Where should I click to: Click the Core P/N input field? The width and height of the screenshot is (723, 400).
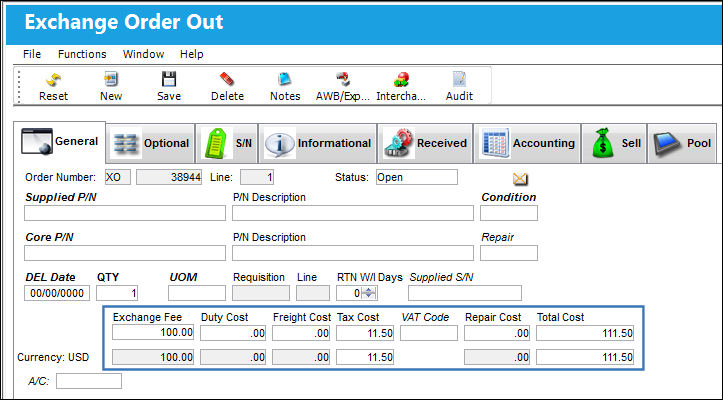coord(125,253)
